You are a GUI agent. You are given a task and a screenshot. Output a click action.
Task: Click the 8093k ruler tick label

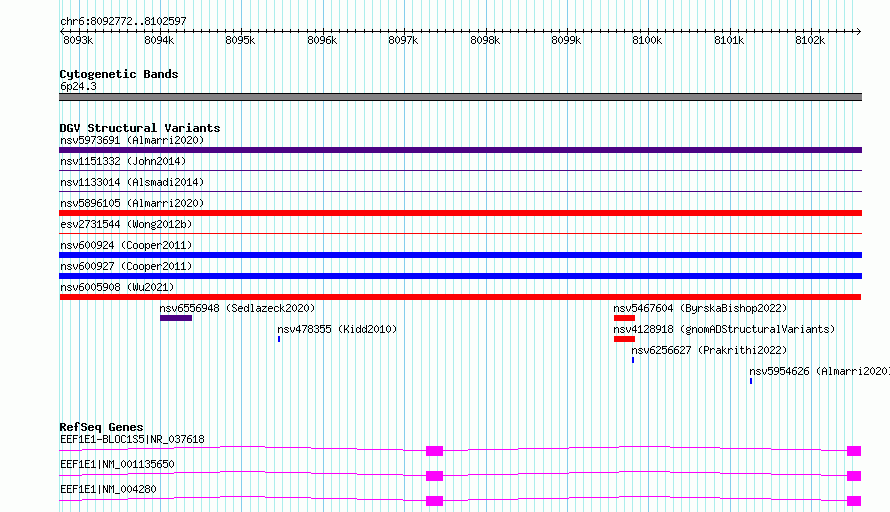click(x=78, y=40)
